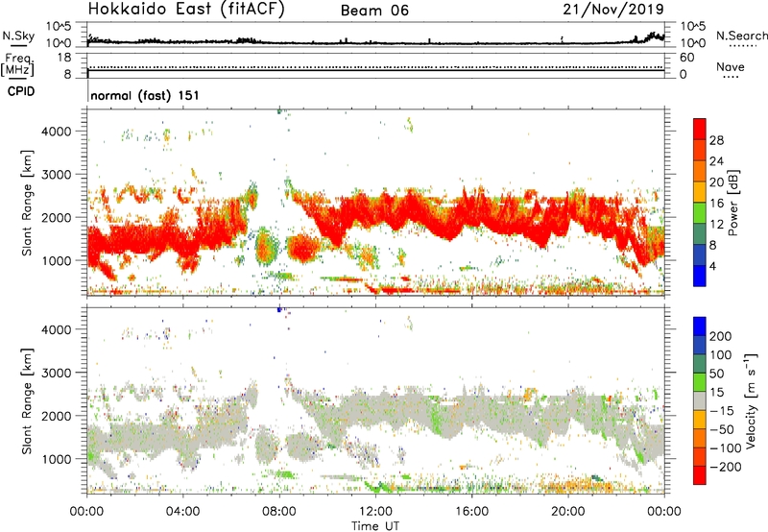This screenshot has width=768, height=532.
Task: Click the '20:00' time axis tick label
Action: pos(568,512)
